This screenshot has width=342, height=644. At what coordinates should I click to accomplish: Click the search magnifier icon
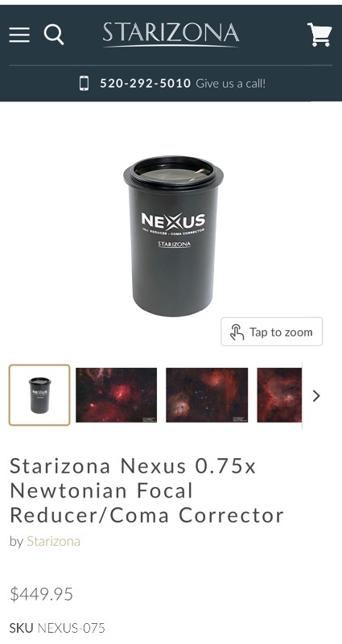(54, 35)
